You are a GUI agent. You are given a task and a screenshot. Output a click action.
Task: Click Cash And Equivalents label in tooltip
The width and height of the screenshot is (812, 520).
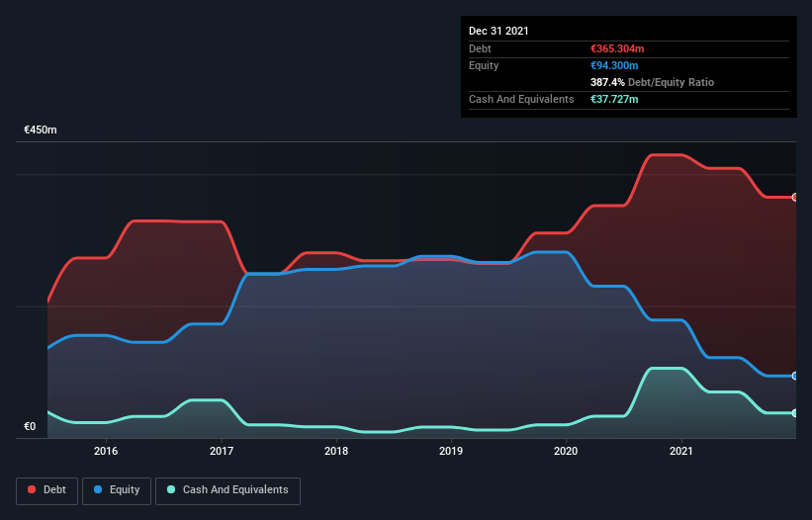point(521,99)
